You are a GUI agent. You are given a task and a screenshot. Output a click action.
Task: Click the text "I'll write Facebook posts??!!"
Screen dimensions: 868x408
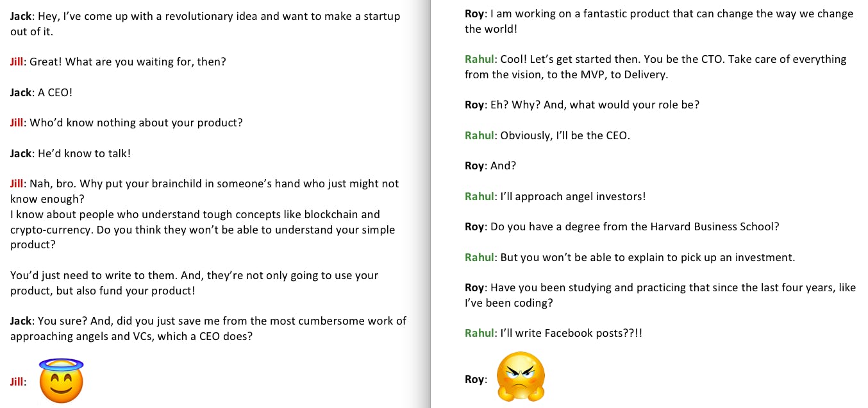(x=571, y=333)
